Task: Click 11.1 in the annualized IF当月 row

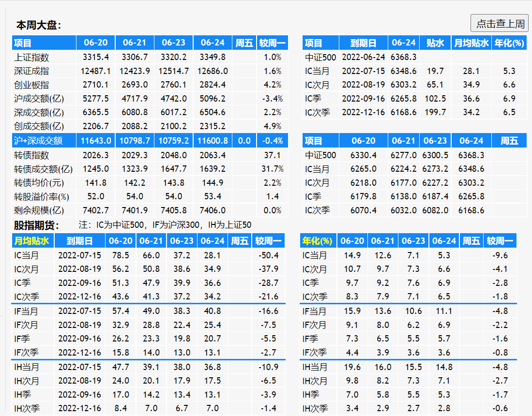Action: tap(444, 311)
